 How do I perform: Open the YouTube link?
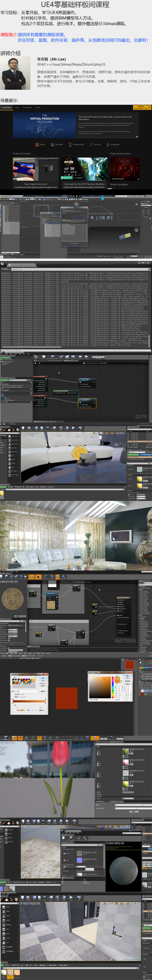tap(59, 145)
